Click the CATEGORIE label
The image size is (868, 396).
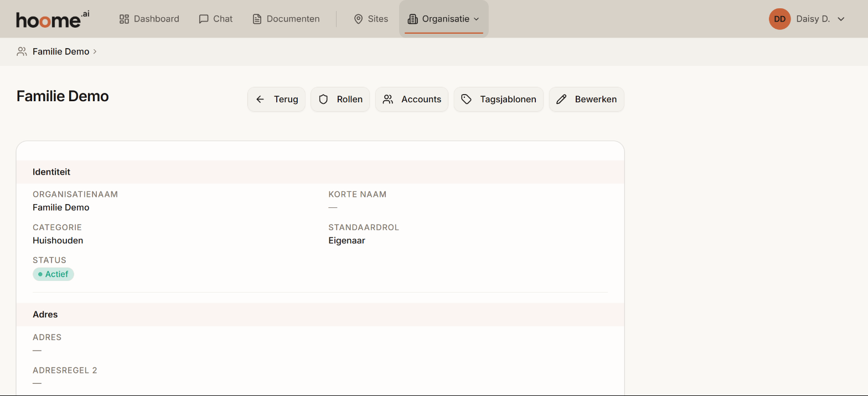[x=57, y=227]
